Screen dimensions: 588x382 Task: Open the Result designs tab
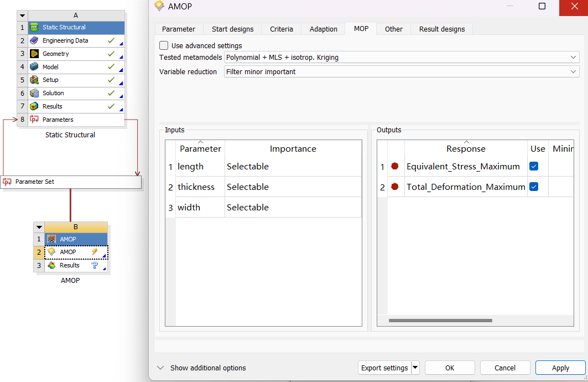(442, 29)
